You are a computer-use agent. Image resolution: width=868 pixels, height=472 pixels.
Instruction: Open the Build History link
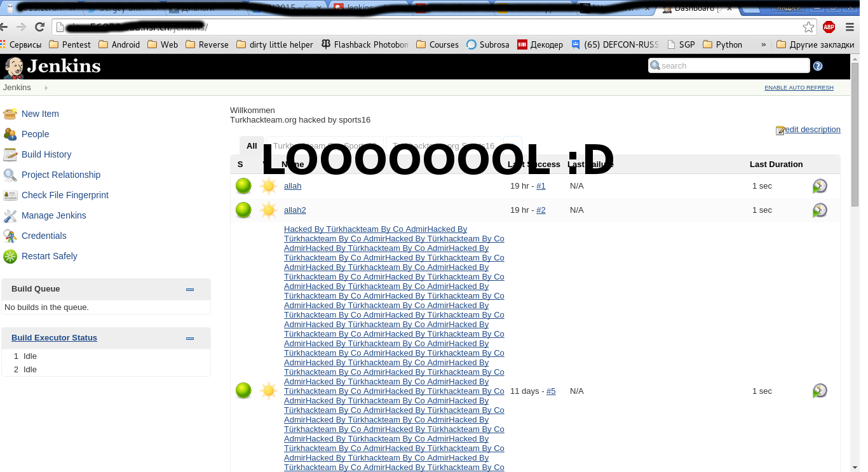[x=46, y=154]
